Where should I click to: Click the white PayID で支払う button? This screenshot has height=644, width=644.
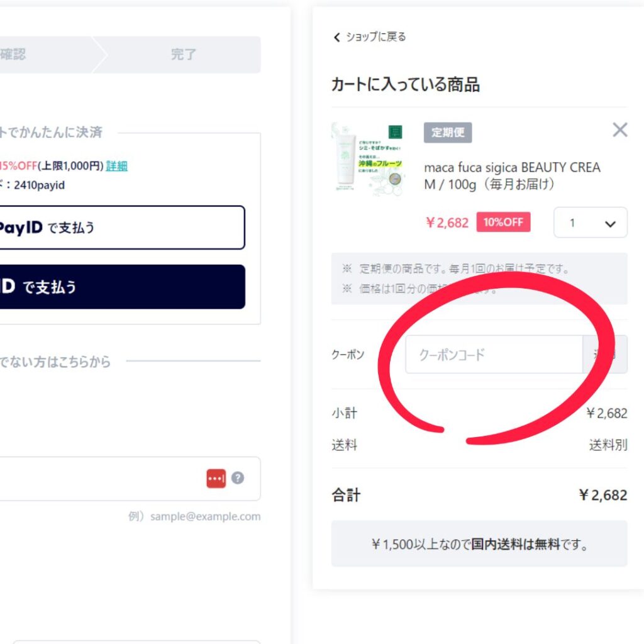pyautogui.click(x=119, y=228)
